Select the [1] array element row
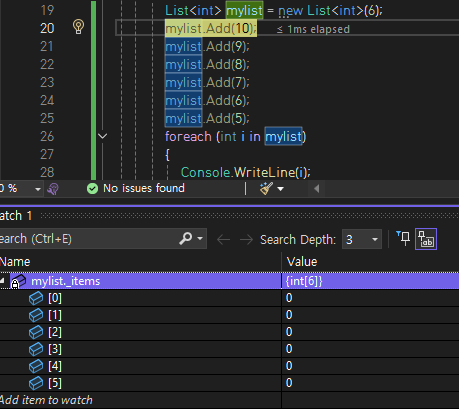The height and width of the screenshot is (409, 459). tap(229, 315)
